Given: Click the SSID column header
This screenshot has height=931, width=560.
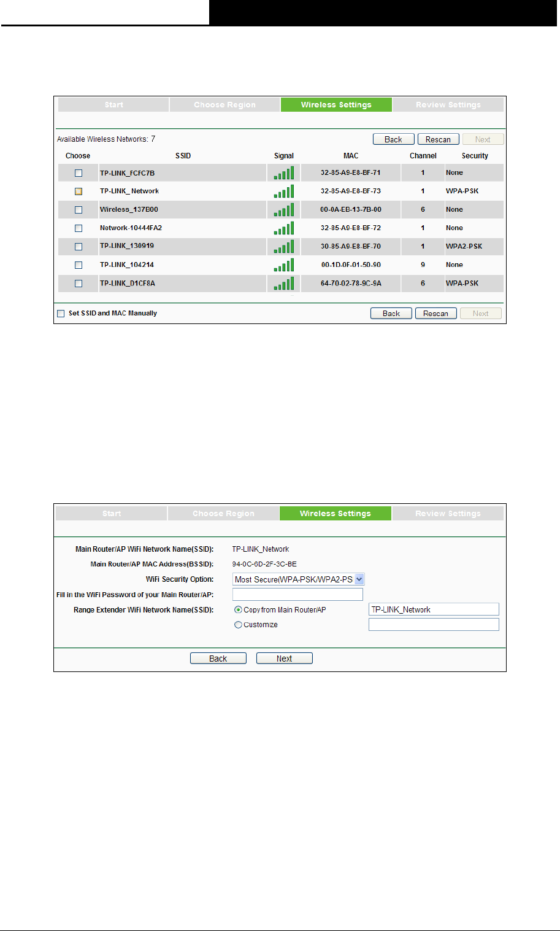Looking at the screenshot, I should [x=183, y=156].
